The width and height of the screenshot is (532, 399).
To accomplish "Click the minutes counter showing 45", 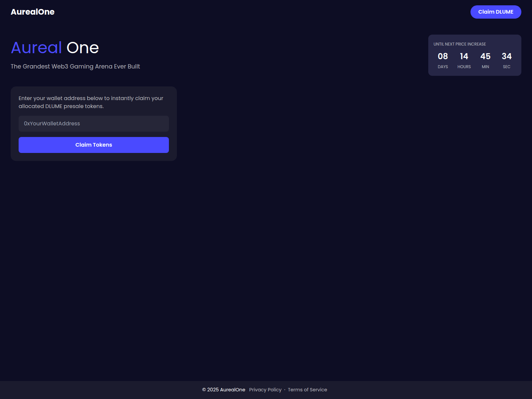I will click(x=485, y=57).
